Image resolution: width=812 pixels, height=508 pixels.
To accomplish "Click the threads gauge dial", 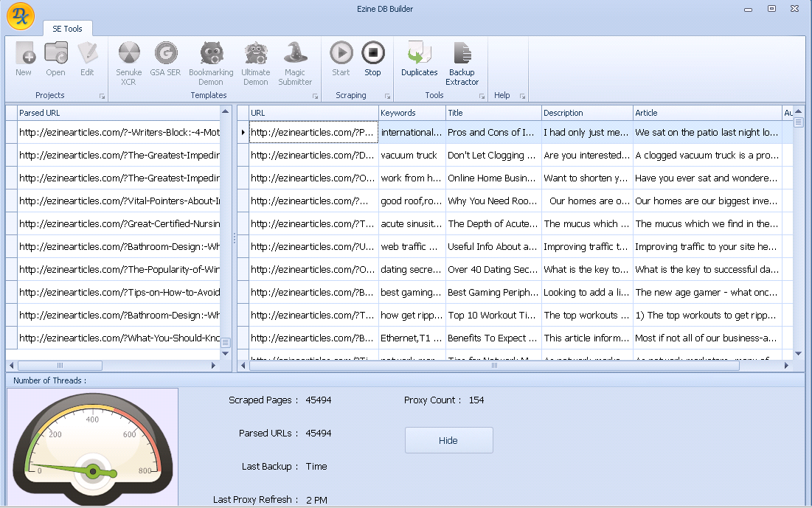I will (x=93, y=448).
